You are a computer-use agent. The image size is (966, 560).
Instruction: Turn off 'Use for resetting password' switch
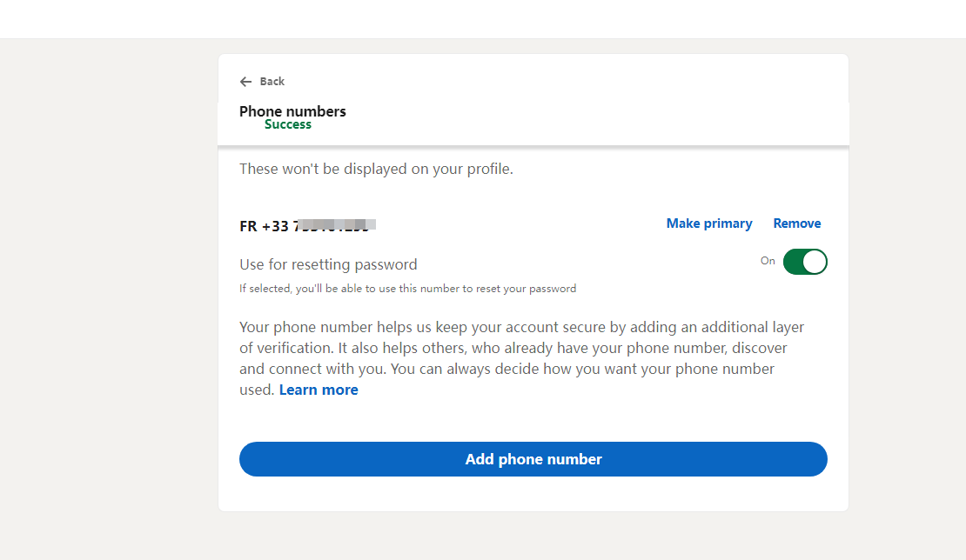tap(805, 261)
